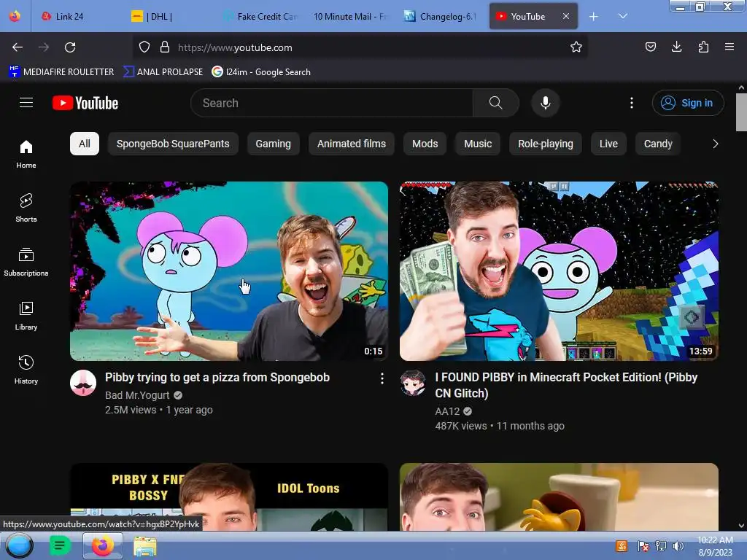Filter by Role-playing chip
Screen dimensions: 747x560
coord(546,144)
